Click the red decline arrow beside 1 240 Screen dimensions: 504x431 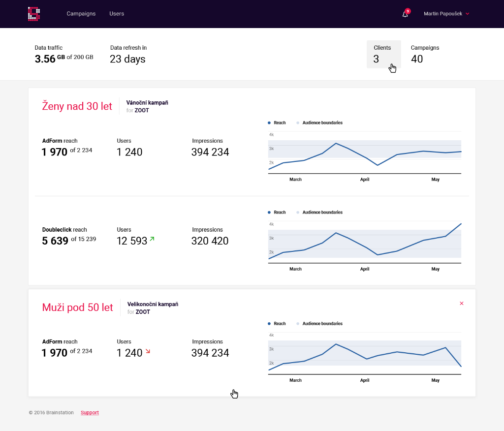pos(147,350)
